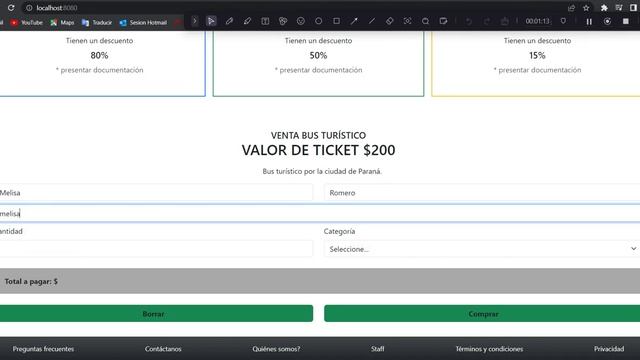
Task: View site information icon beside localhost
Action: tap(29, 8)
